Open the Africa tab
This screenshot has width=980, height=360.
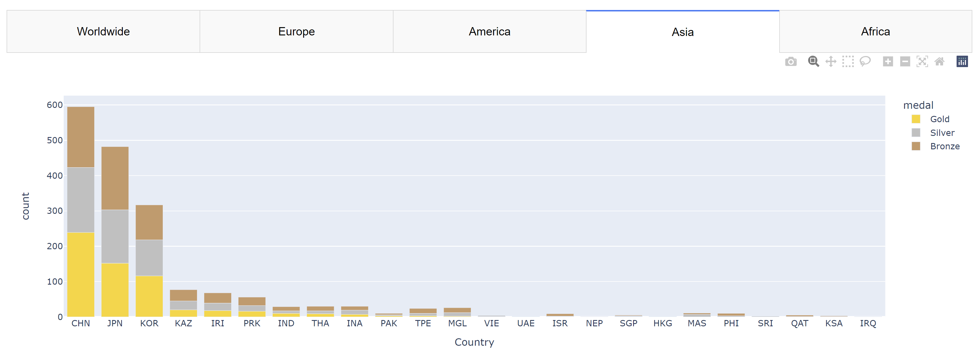pos(875,32)
